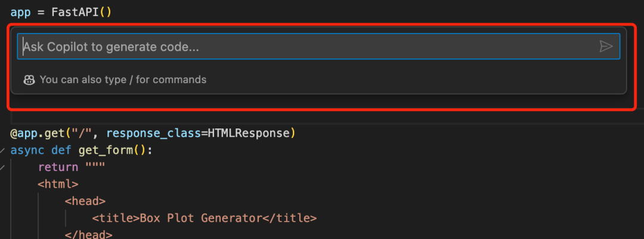644x239 pixels.
Task: Focus the Ask Copilot input field
Action: pyautogui.click(x=298, y=47)
